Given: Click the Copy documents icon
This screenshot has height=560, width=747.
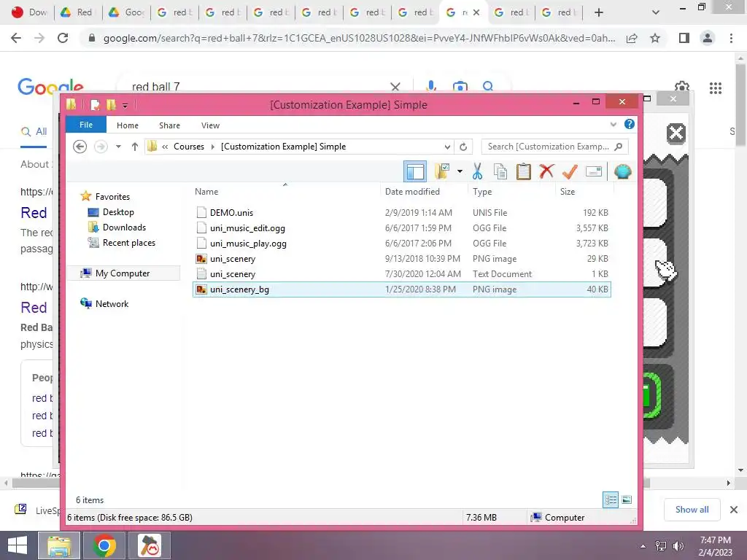Looking at the screenshot, I should [x=500, y=171].
